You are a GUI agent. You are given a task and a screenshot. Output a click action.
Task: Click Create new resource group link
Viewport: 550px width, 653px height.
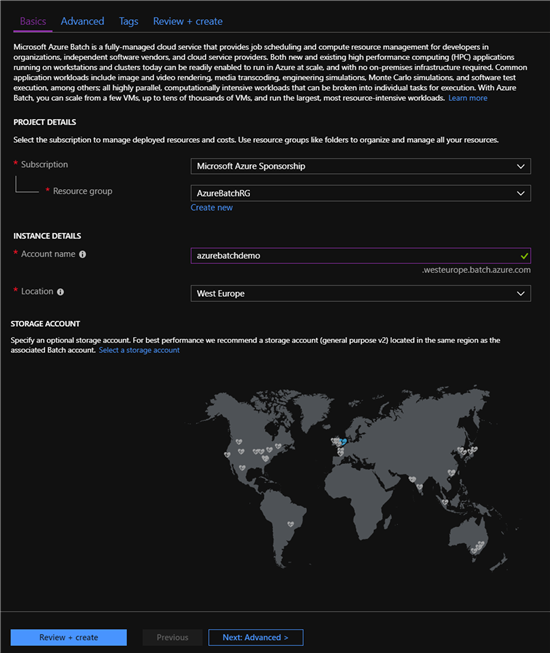pyautogui.click(x=212, y=207)
